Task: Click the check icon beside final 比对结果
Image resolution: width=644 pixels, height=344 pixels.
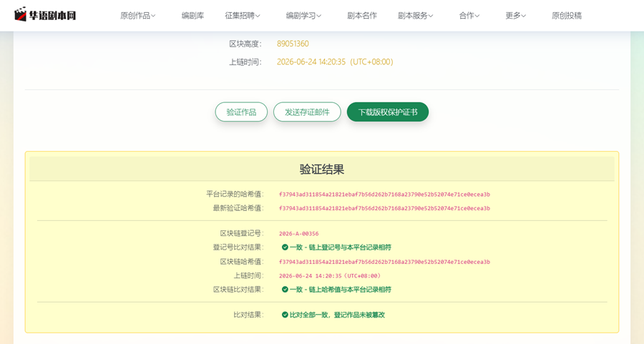Action: pos(285,315)
